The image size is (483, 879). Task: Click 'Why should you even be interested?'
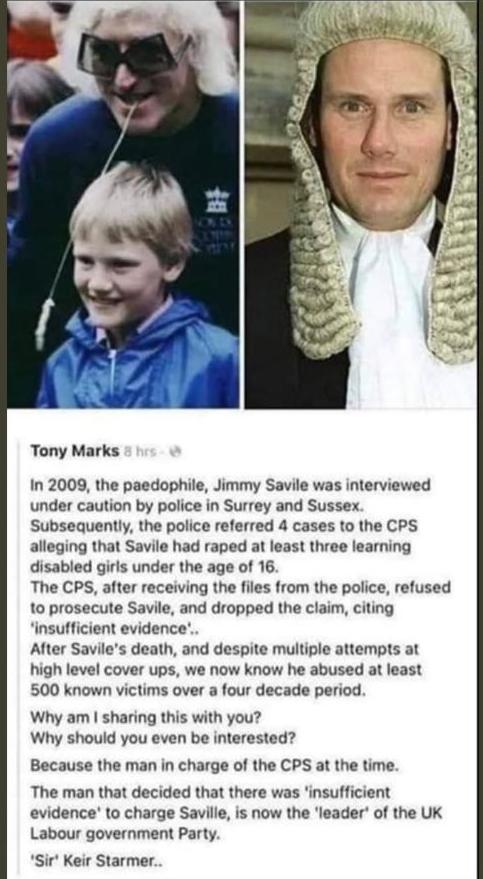[x=162, y=738]
